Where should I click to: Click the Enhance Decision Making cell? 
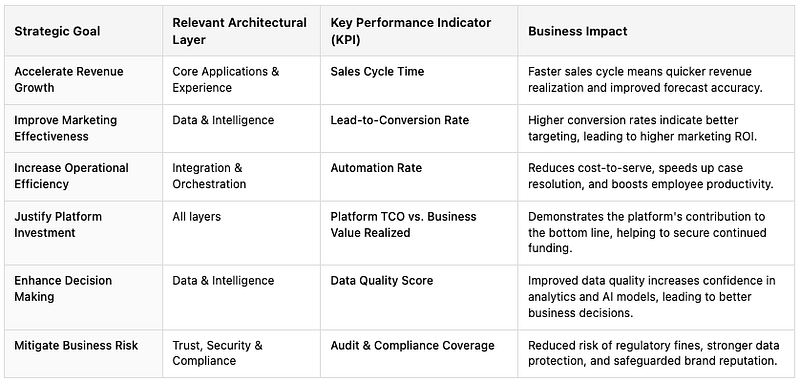coord(63,288)
